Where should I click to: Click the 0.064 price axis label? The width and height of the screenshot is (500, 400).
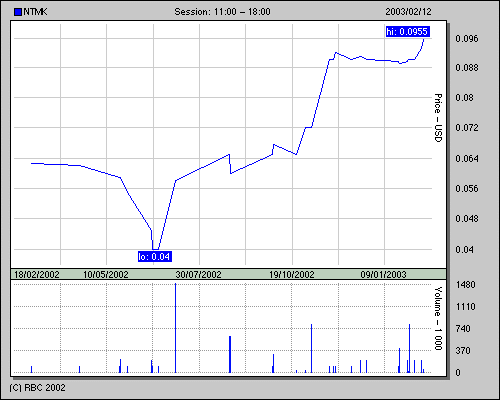pos(467,159)
